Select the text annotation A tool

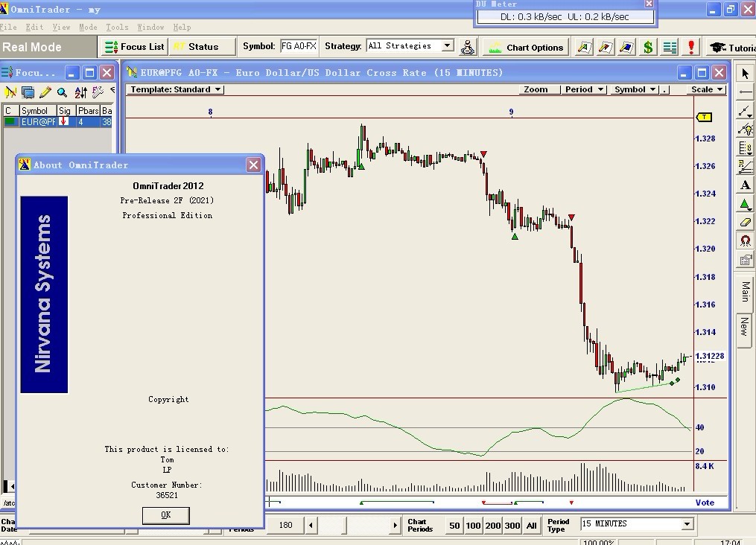click(x=746, y=185)
